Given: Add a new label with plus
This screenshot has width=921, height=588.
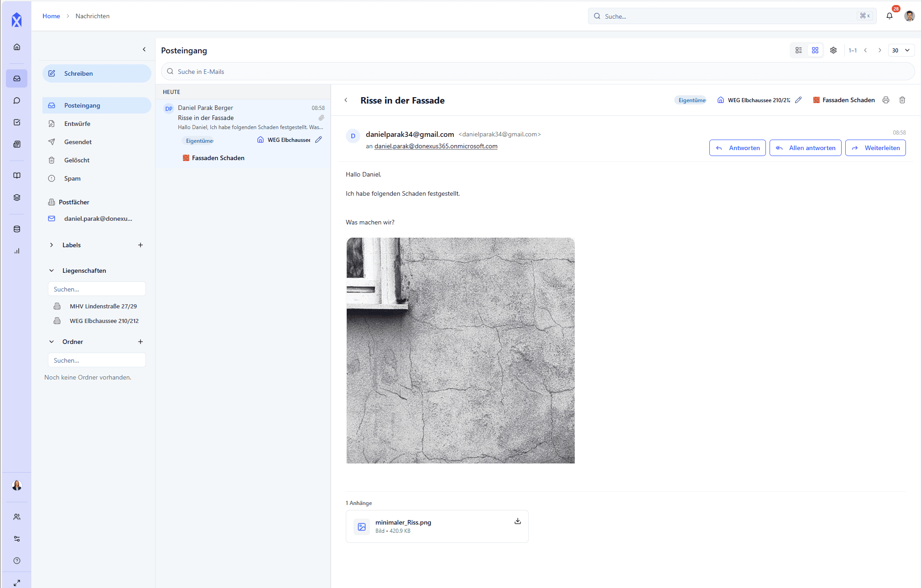Looking at the screenshot, I should [140, 245].
